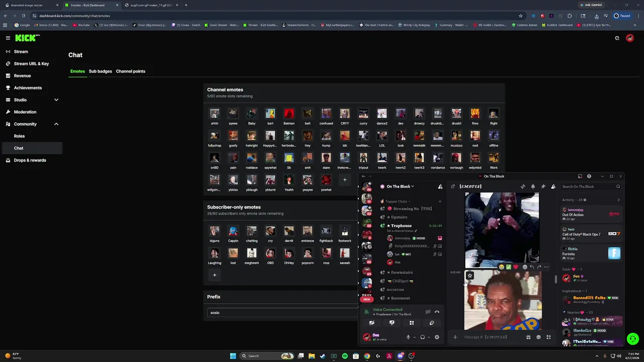644x362 pixels.
Task: Add a new subscriber-only emote with plus
Action: 214,275
